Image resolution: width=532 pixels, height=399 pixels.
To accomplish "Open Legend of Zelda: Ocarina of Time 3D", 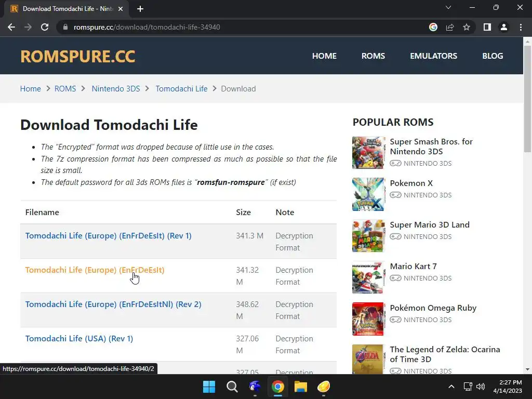I will 445,354.
